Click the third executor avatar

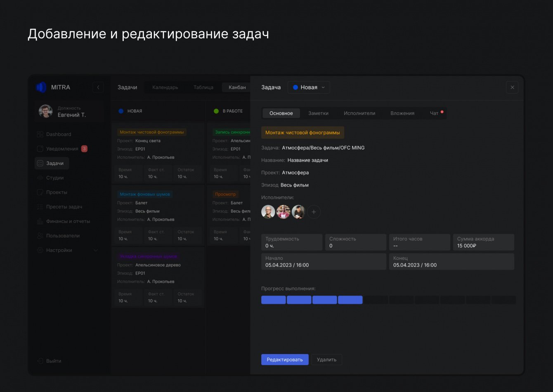tap(298, 212)
